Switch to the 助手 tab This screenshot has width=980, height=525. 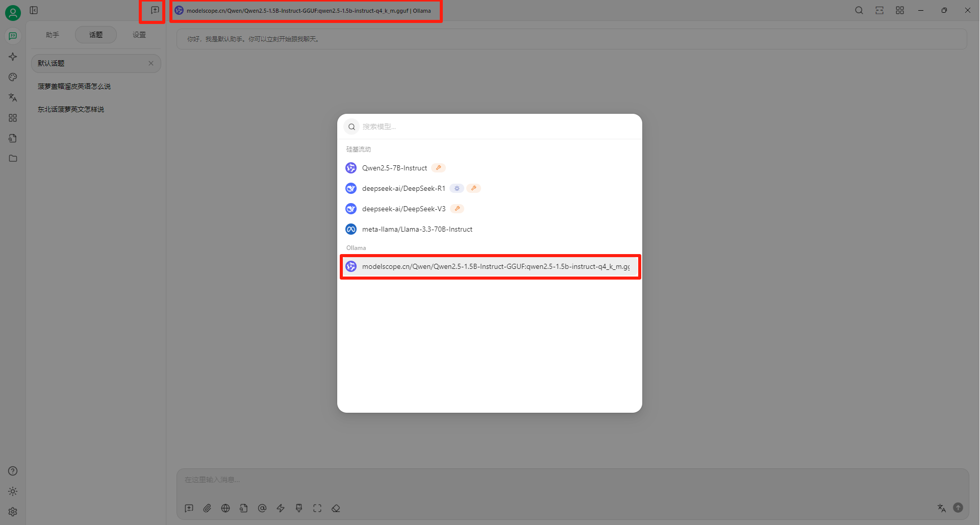tap(53, 35)
